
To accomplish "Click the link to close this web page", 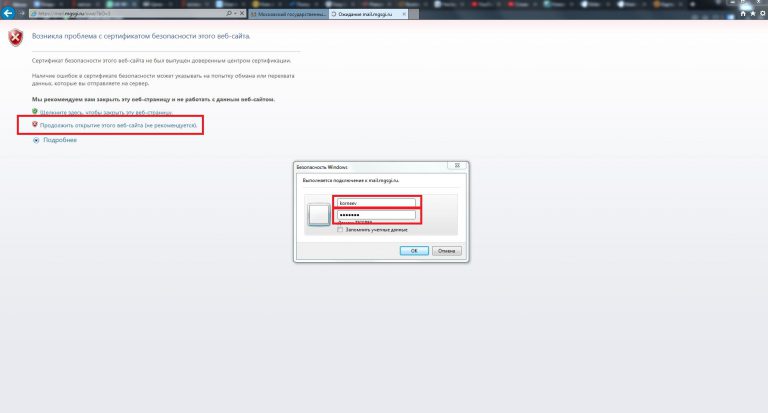I will pyautogui.click(x=106, y=113).
